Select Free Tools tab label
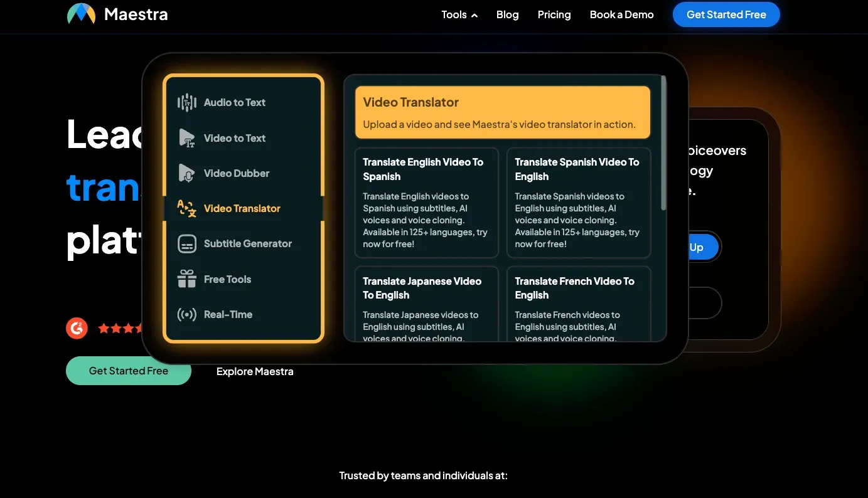Image resolution: width=868 pixels, height=498 pixels. (227, 279)
